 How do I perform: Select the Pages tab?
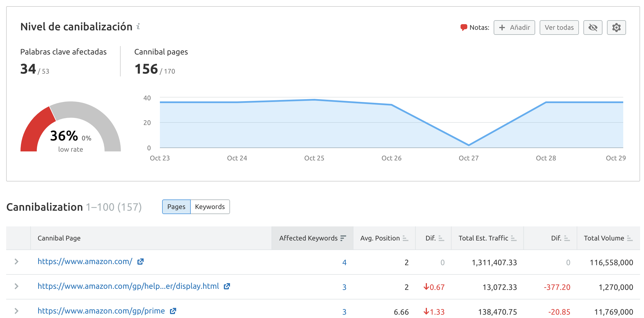[176, 207]
